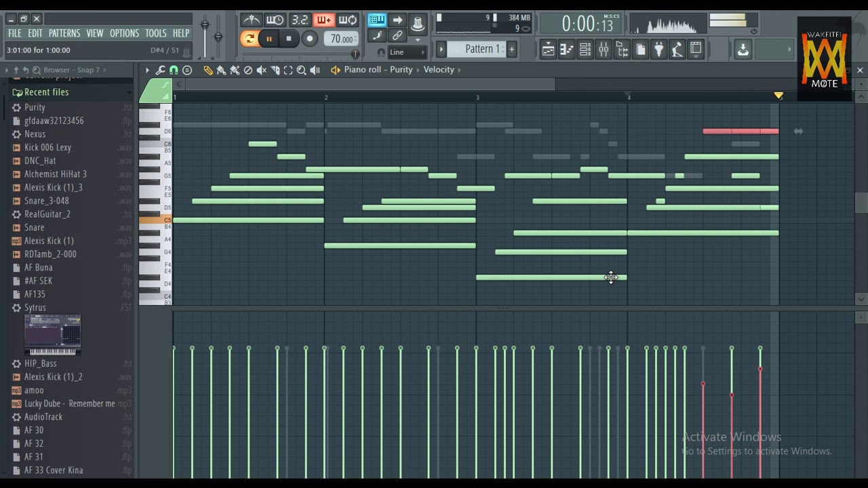
Task: Pick the slice tool in piano roll
Action: click(275, 70)
